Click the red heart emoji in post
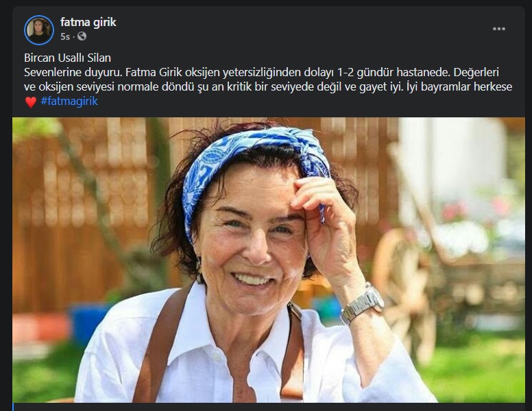 (31, 102)
